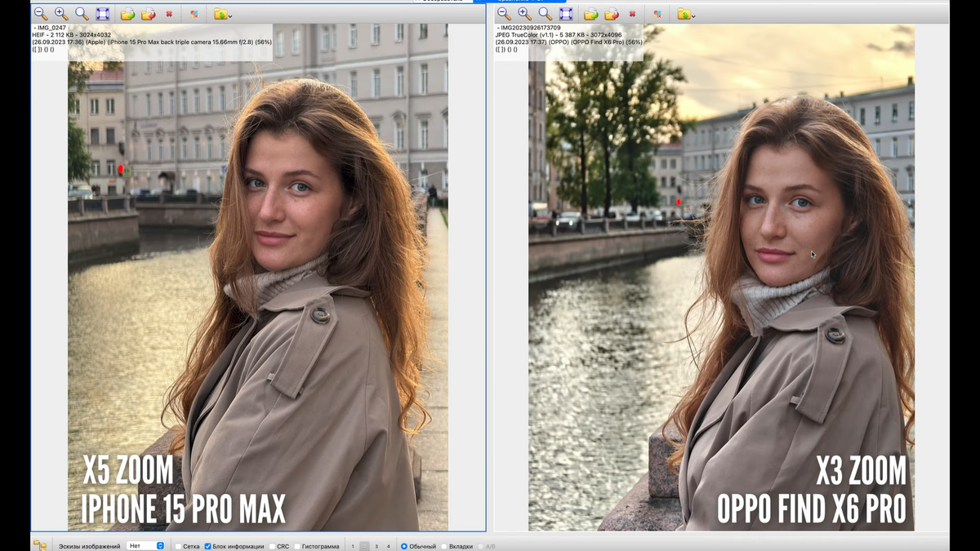Zoom in on the left IMG_0247 pane
The width and height of the screenshot is (980, 551).
[61, 14]
